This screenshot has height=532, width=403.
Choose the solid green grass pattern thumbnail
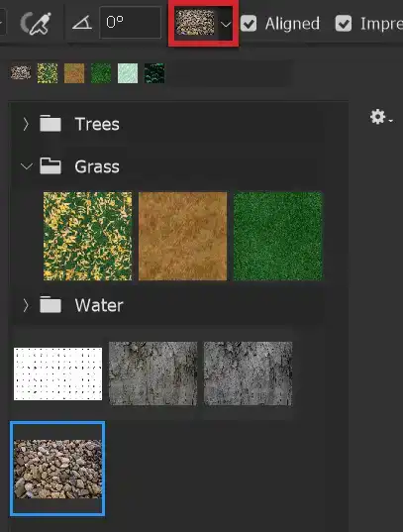[278, 236]
